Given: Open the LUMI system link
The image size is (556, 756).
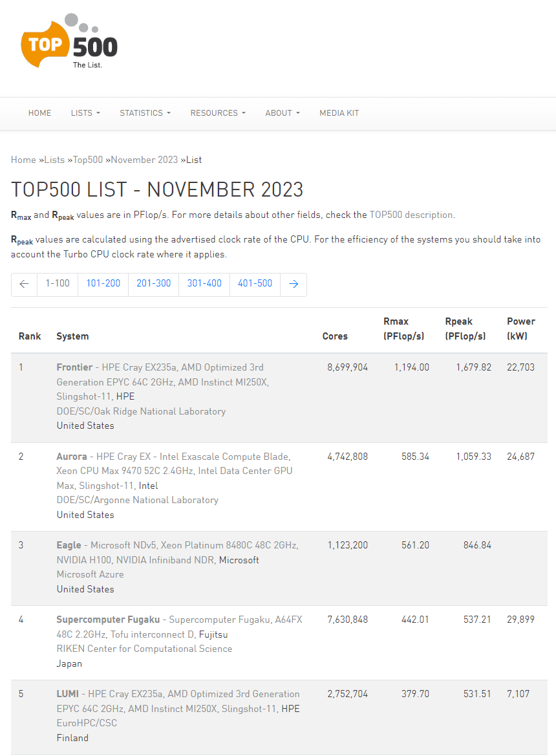Looking at the screenshot, I should pyautogui.click(x=67, y=694).
